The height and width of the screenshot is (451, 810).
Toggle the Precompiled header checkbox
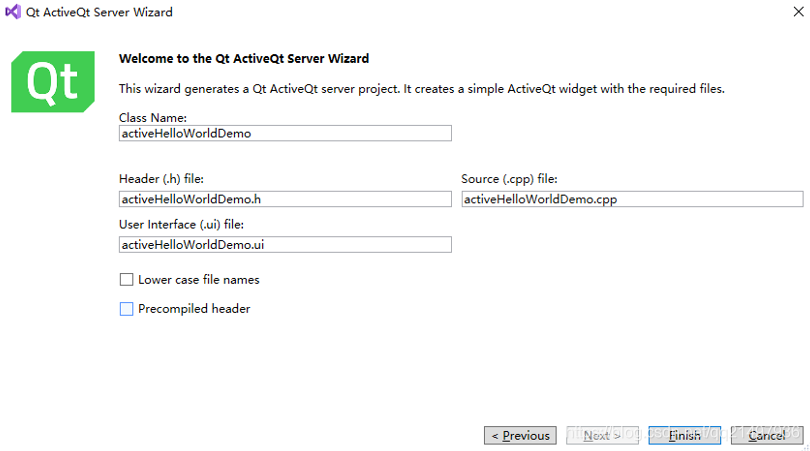coord(126,309)
